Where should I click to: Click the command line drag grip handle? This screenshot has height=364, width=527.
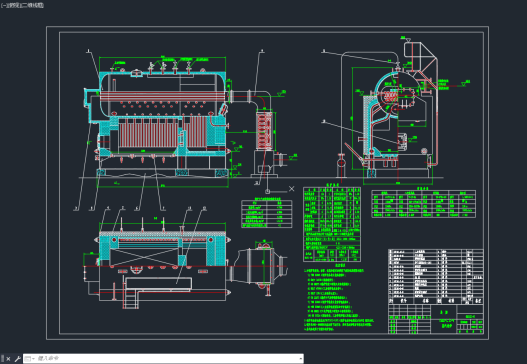click(2, 359)
